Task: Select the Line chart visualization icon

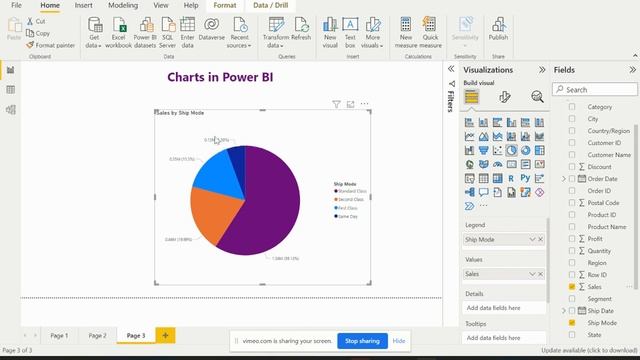Action: (x=469, y=136)
